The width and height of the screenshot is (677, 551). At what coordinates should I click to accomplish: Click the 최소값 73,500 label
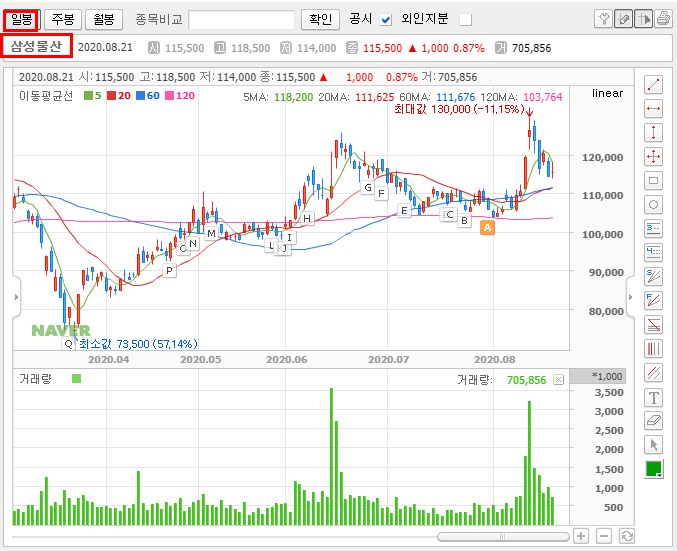pos(138,344)
